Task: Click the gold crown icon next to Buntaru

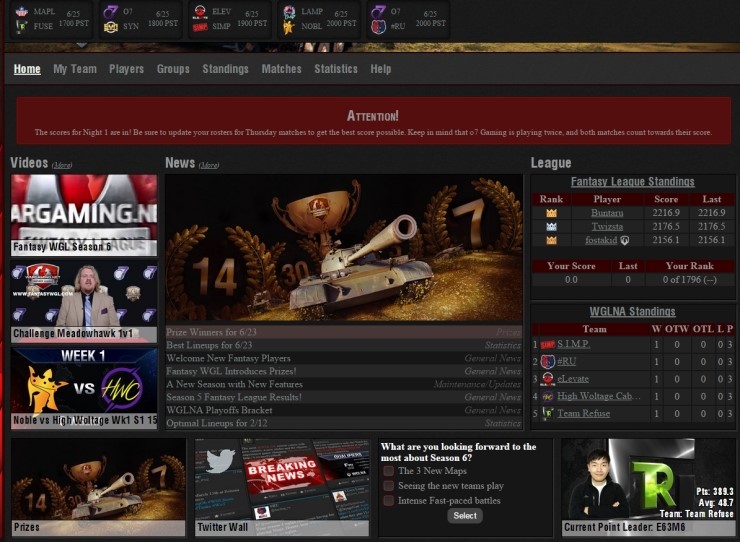Action: point(551,213)
